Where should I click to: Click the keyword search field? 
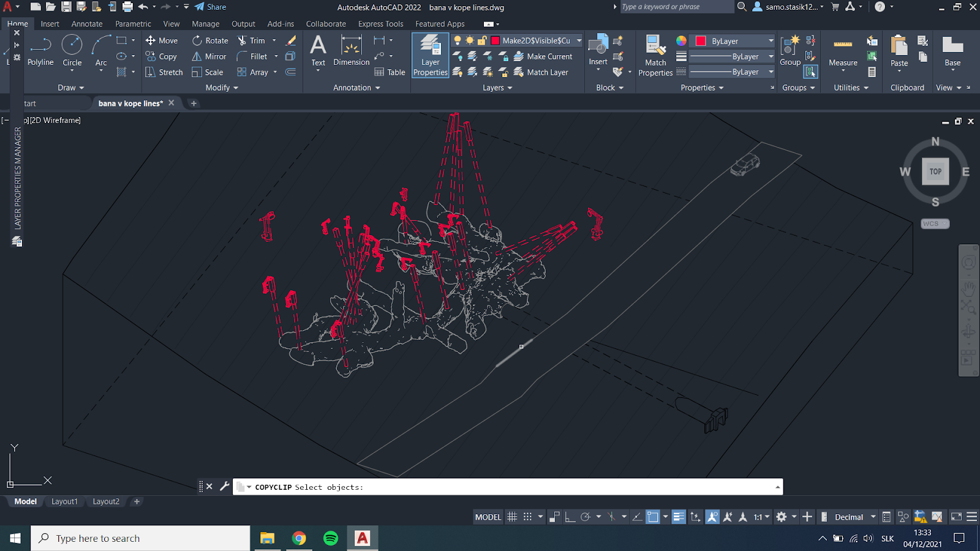tap(676, 7)
